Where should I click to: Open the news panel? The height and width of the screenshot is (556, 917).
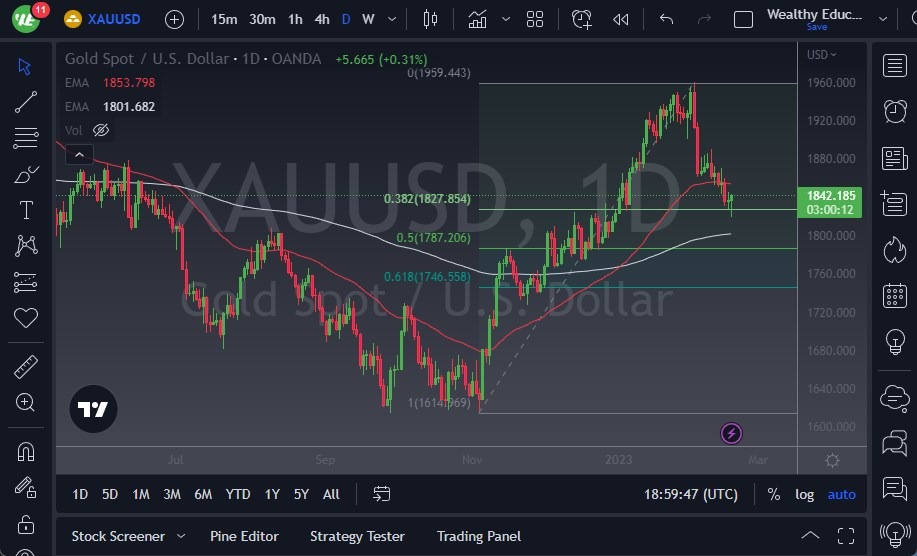pyautogui.click(x=895, y=158)
